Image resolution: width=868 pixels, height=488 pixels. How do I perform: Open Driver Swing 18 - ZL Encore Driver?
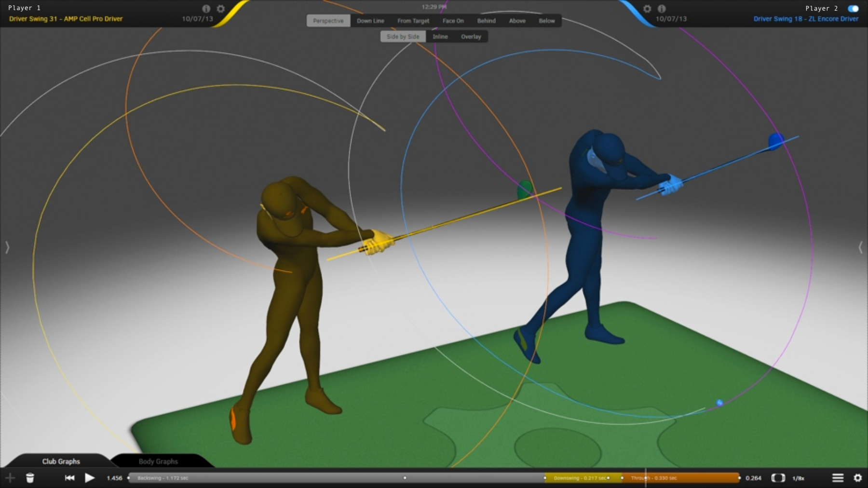pyautogui.click(x=806, y=19)
